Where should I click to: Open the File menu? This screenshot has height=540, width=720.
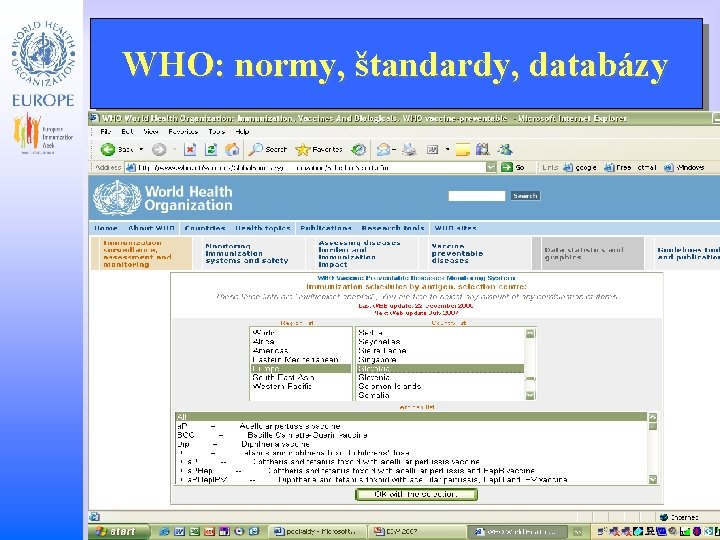click(x=106, y=131)
